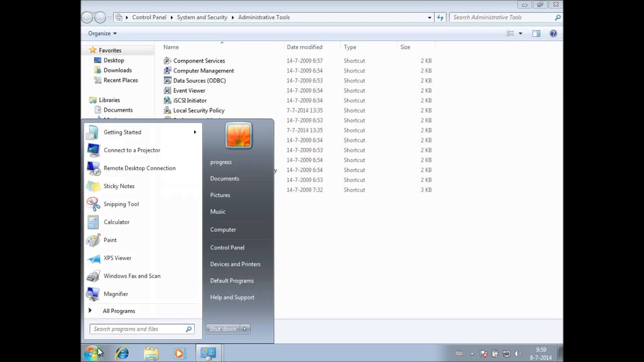
Task: Click Show desktop strip by clock
Action: coord(560,354)
